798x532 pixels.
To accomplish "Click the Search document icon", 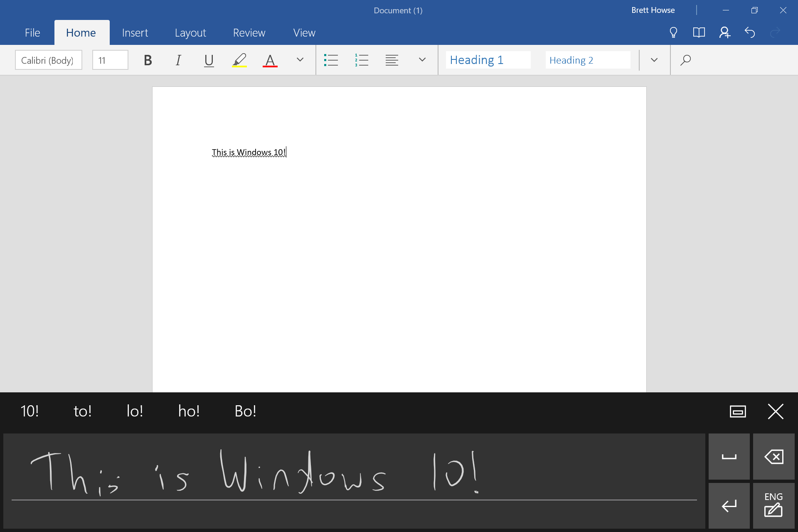I will 685,59.
